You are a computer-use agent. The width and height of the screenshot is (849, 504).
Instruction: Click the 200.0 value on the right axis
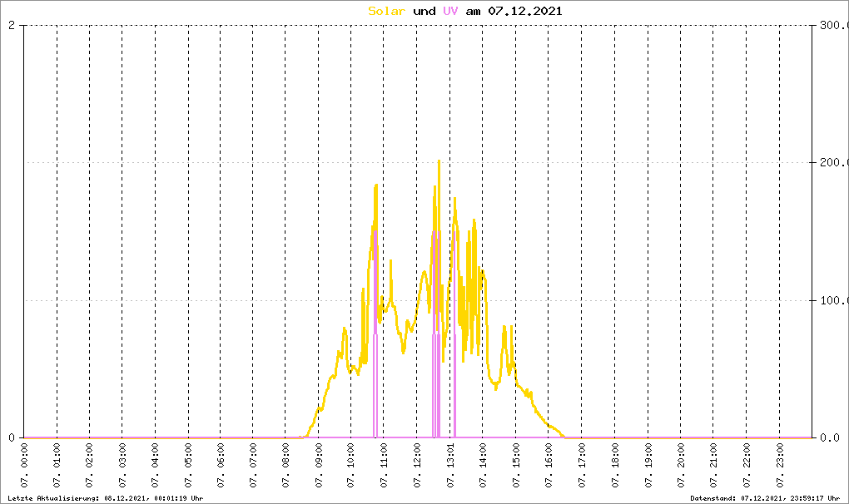pyautogui.click(x=831, y=163)
